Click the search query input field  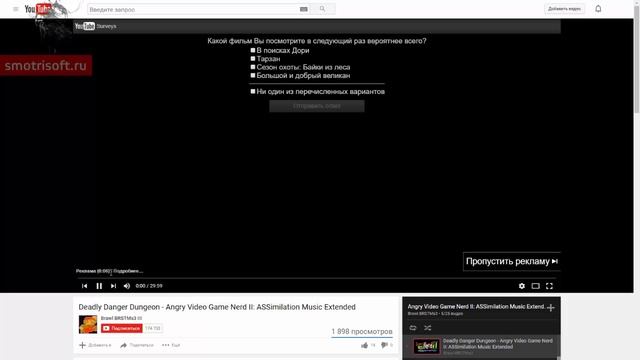pyautogui.click(x=193, y=9)
